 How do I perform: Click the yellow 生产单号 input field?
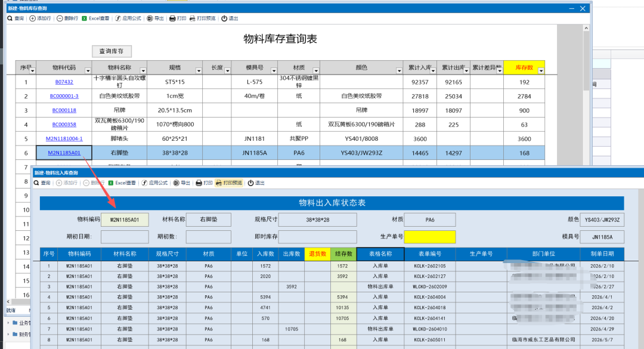click(x=429, y=237)
